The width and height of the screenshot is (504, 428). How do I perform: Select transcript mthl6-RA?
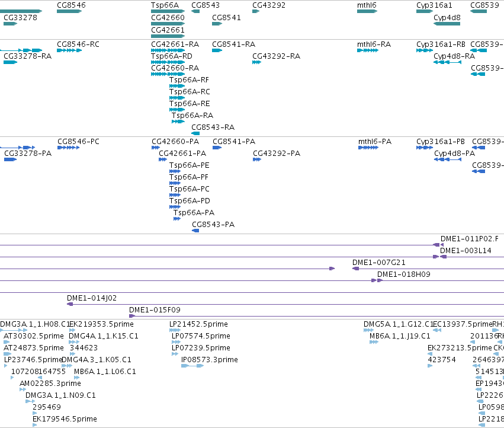point(367,50)
